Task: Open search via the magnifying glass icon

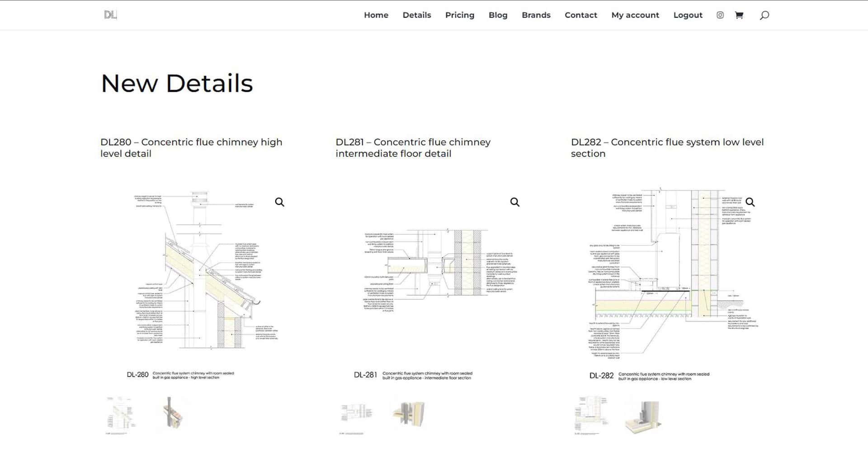Action: click(x=764, y=15)
